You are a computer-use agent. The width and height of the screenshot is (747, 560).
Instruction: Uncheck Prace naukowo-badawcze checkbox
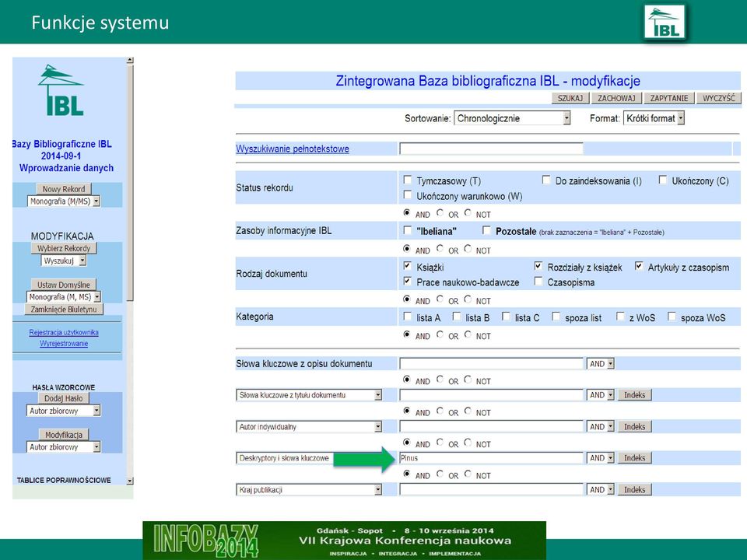407,282
